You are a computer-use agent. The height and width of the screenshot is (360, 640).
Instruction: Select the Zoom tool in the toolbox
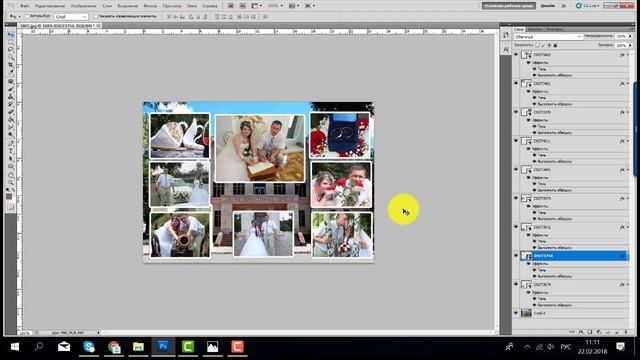[11, 182]
